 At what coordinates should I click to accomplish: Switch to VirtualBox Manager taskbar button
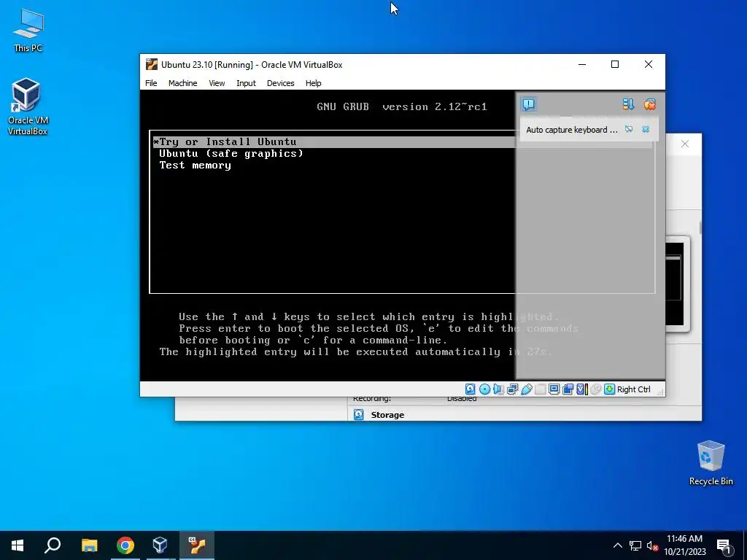click(x=160, y=545)
